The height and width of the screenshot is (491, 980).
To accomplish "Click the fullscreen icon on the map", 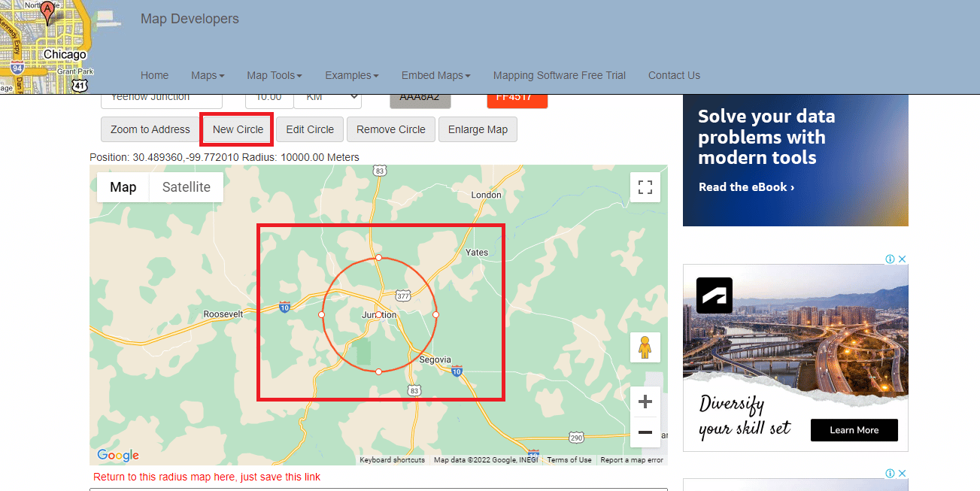I will [x=645, y=187].
